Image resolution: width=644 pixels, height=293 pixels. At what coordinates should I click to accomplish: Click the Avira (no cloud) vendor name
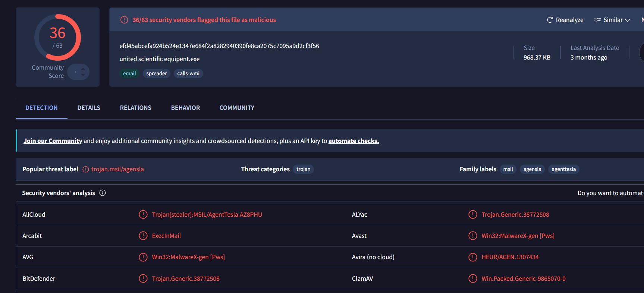pos(373,257)
